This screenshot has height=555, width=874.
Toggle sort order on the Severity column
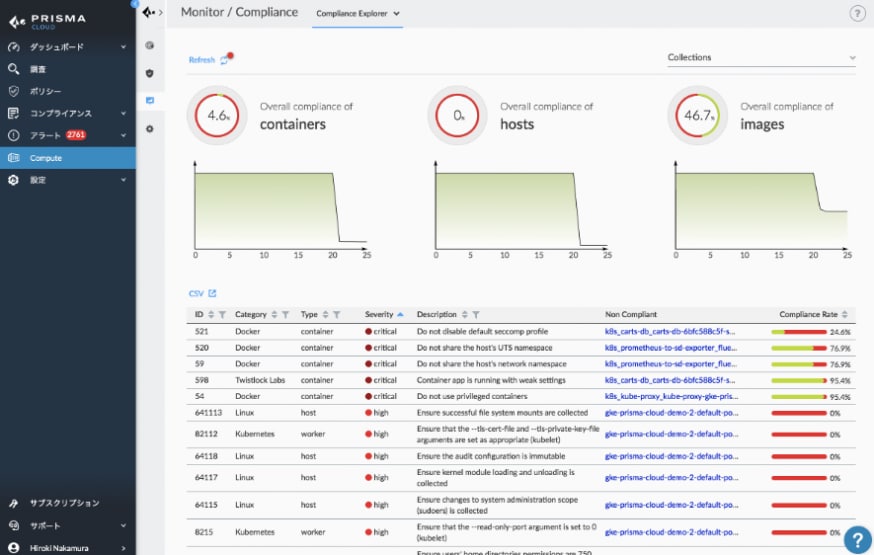pos(400,314)
